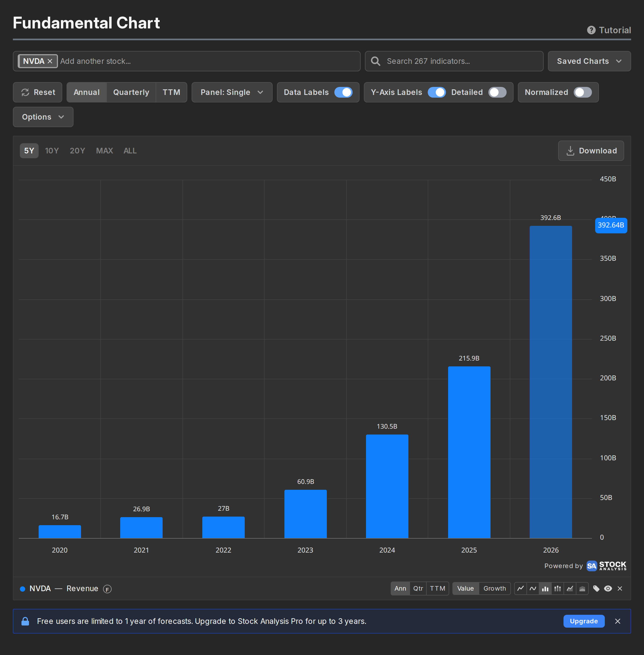The width and height of the screenshot is (644, 655).
Task: Select the bar chart type icon
Action: (545, 589)
